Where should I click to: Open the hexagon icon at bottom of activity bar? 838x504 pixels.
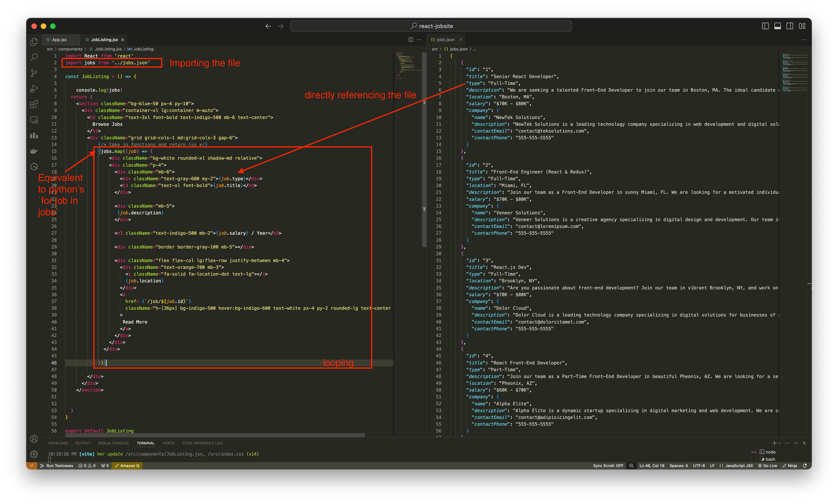tap(34, 166)
